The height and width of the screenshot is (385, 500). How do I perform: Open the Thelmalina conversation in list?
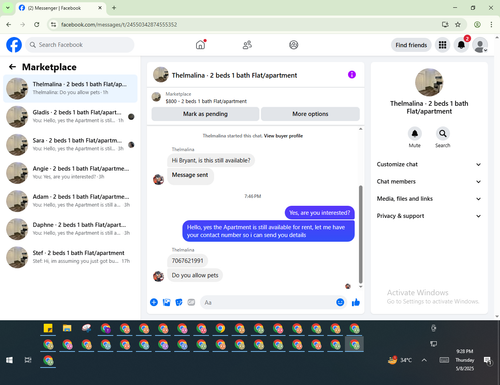click(x=70, y=88)
